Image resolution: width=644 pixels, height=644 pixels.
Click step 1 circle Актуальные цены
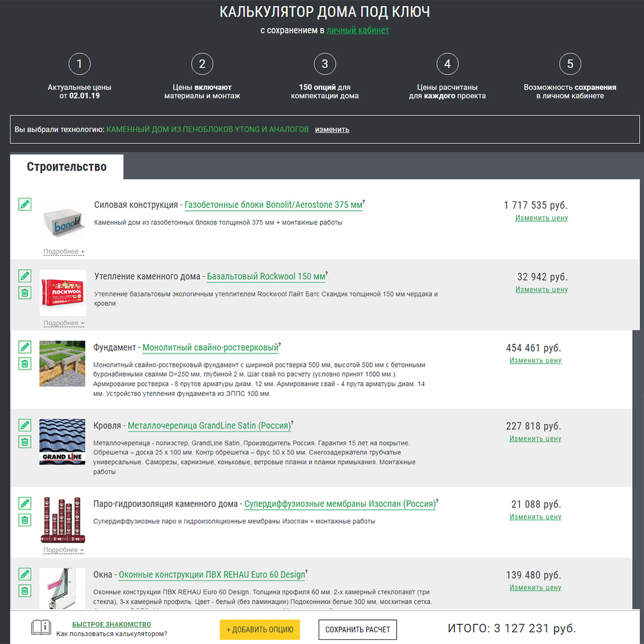pos(79,64)
